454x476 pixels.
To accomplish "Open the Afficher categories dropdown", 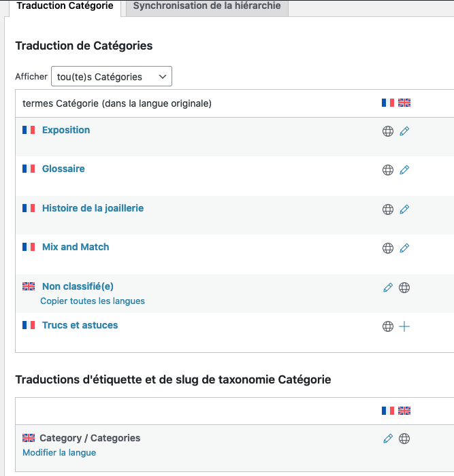I will 112,76.
